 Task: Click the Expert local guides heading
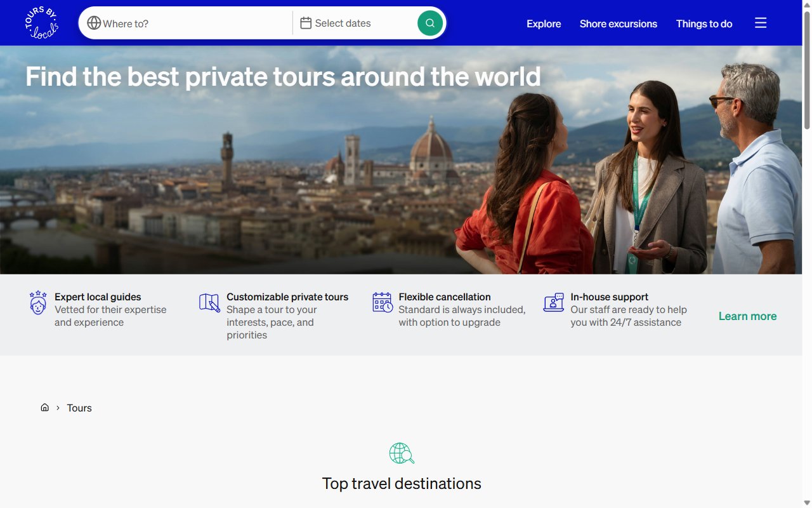98,297
